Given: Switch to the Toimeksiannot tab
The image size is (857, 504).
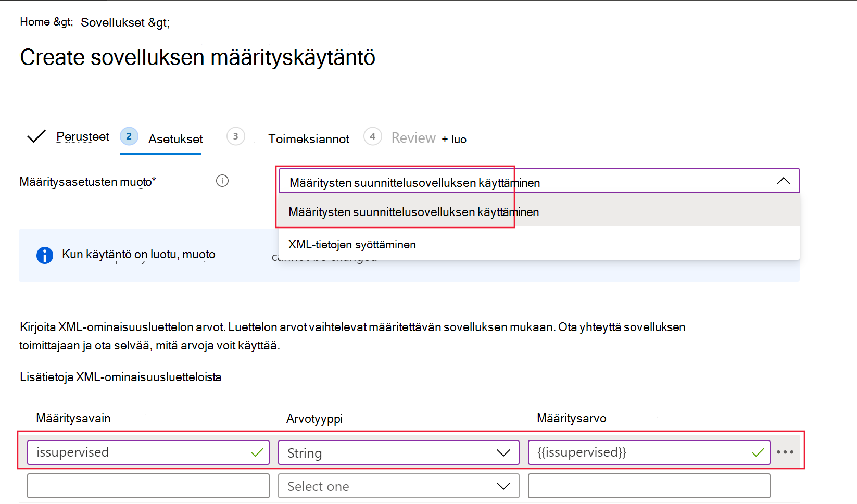Looking at the screenshot, I should 309,139.
